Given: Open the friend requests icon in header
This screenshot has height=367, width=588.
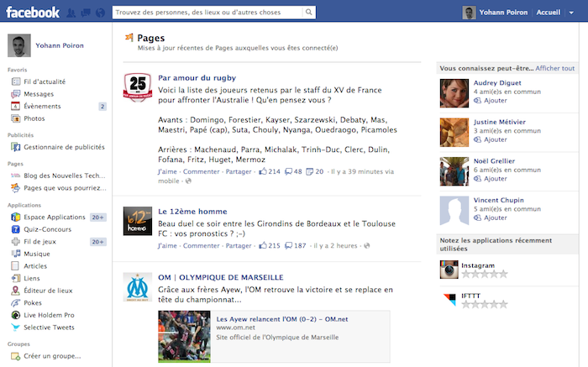Looking at the screenshot, I should (x=71, y=13).
